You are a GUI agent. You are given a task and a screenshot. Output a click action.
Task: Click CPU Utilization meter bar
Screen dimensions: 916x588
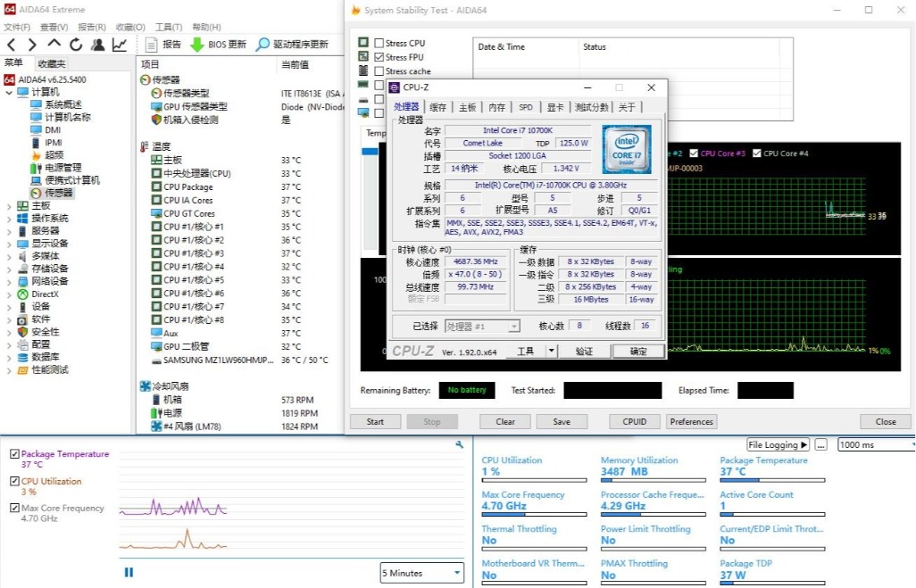click(x=534, y=481)
